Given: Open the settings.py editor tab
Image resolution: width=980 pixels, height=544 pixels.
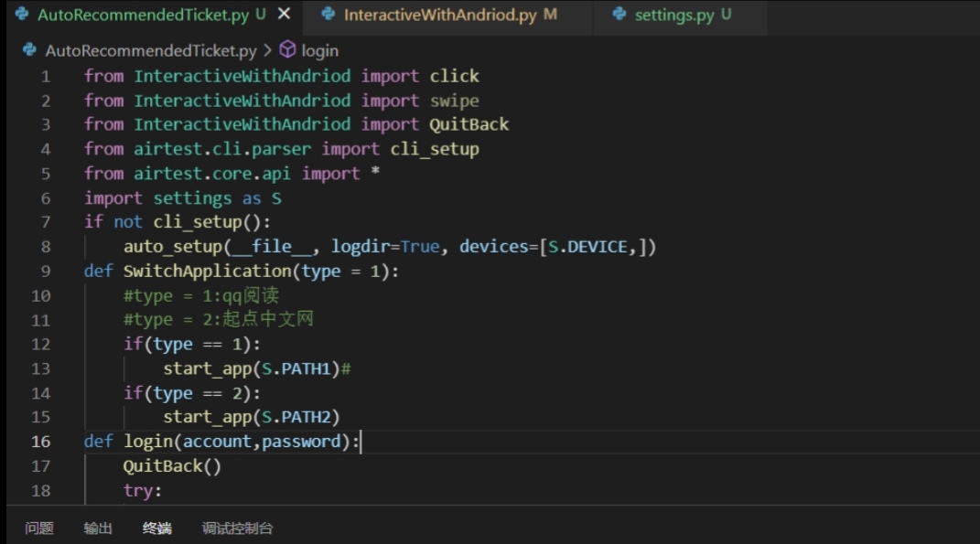Looking at the screenshot, I should [673, 16].
